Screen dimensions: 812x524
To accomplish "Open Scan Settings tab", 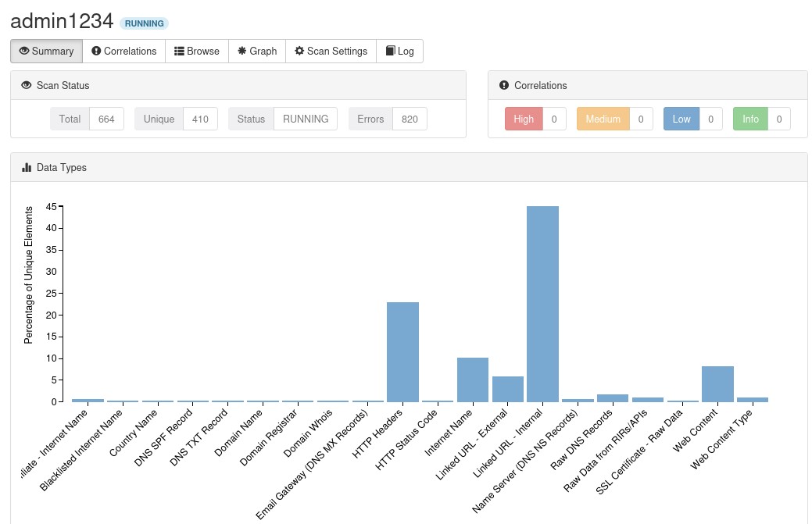I will (331, 52).
